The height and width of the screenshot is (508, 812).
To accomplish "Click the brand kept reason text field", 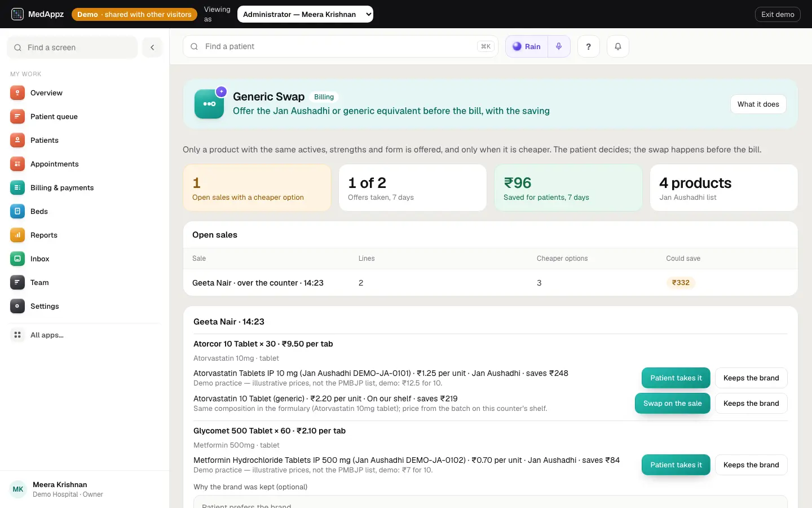I will point(490,502).
